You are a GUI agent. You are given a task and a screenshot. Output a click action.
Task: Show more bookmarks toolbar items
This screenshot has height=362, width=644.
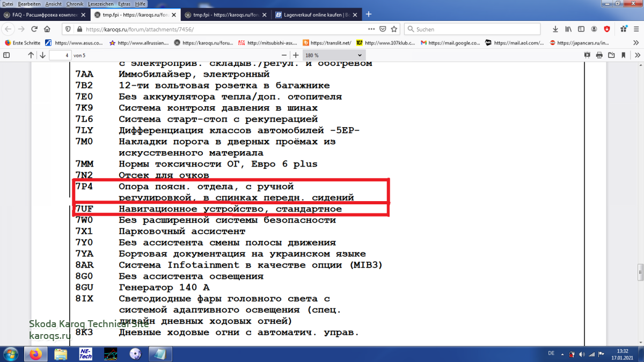click(x=636, y=42)
